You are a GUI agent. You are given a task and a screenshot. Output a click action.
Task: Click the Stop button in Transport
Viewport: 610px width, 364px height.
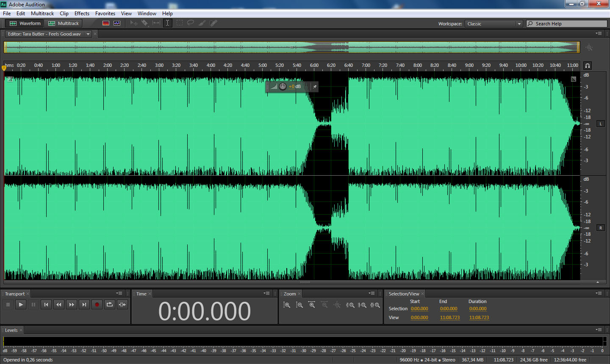[8, 304]
